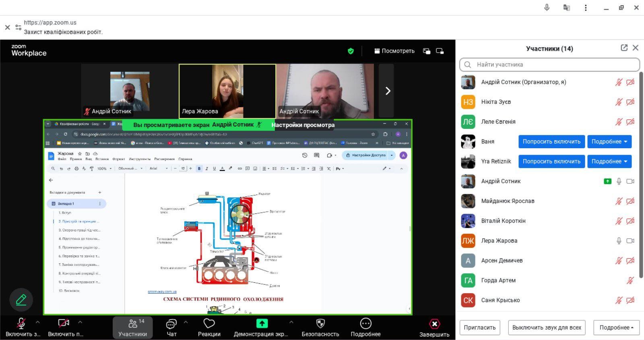
Task: Click Попросить включить for Yra Retiznik
Action: [551, 162]
